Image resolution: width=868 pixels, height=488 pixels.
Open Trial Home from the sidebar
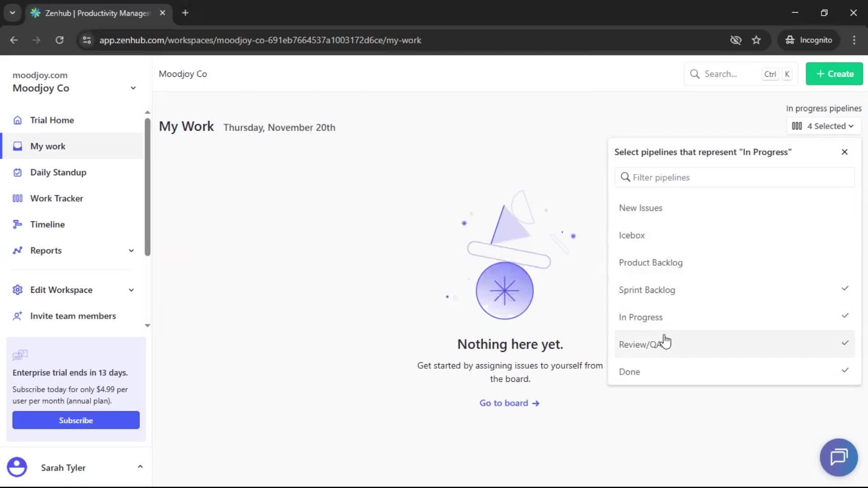pyautogui.click(x=52, y=120)
